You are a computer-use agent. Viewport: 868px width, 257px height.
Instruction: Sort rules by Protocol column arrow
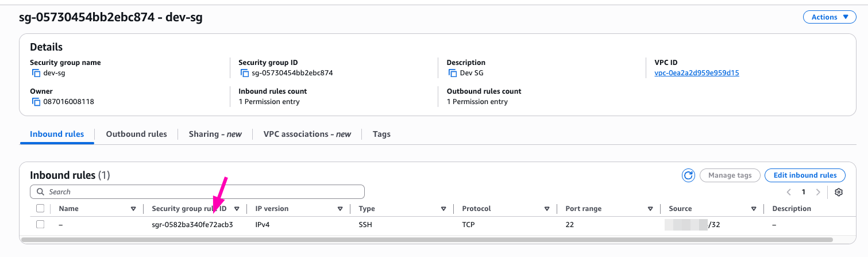(547, 209)
